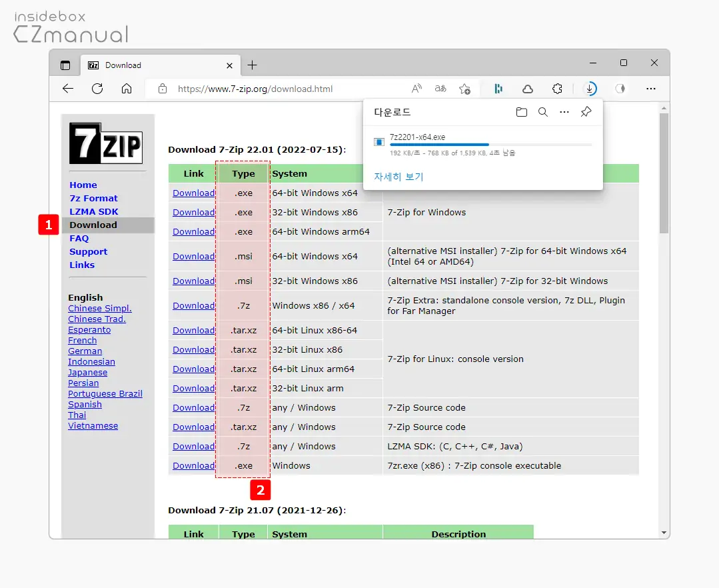The width and height of the screenshot is (719, 588).
Task: Go to the browser home page icon
Action: tap(127, 89)
